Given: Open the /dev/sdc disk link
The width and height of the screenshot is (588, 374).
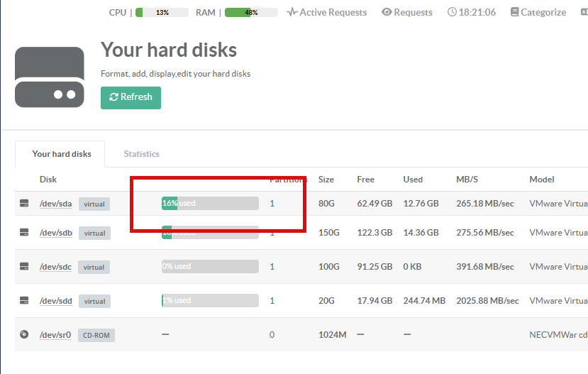Looking at the screenshot, I should [x=55, y=267].
